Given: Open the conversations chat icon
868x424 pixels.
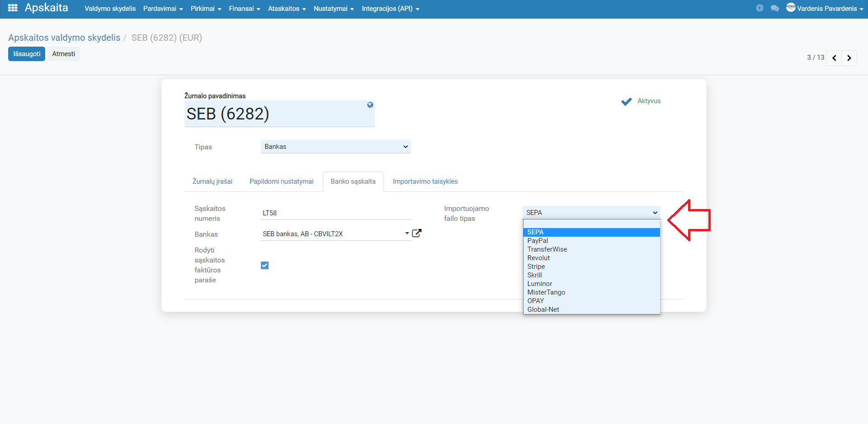Looking at the screenshot, I should (775, 8).
